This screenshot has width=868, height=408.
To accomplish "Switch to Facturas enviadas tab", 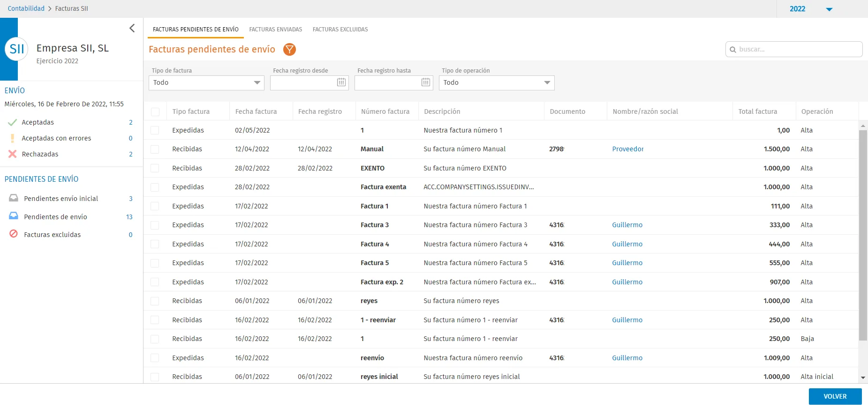I will (x=276, y=29).
